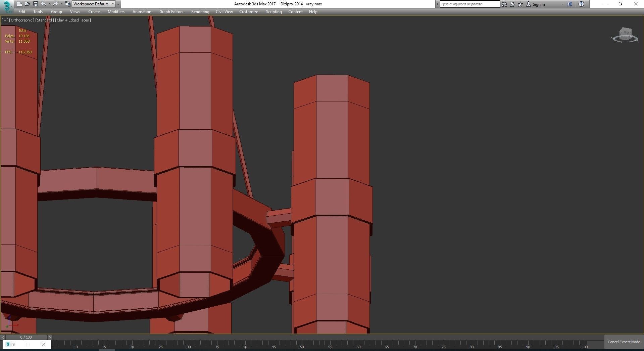The height and width of the screenshot is (351, 644).
Task: Click the Set Project Folder icon
Action: [67, 4]
